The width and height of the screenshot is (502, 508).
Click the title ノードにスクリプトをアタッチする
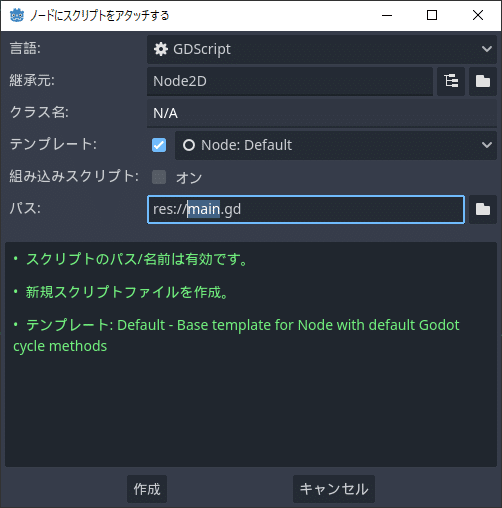tap(100, 16)
